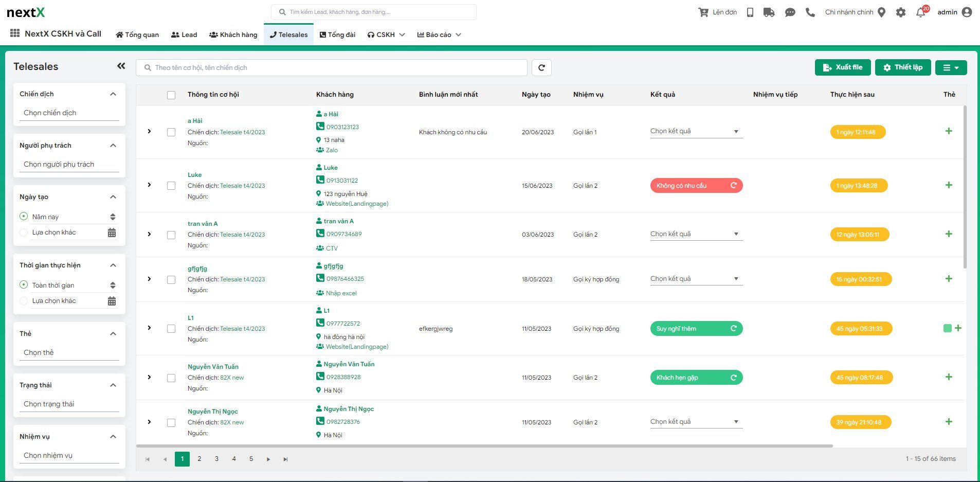Viewport: 980px width, 482px height.
Task: Click the Xuất file button
Action: (842, 67)
